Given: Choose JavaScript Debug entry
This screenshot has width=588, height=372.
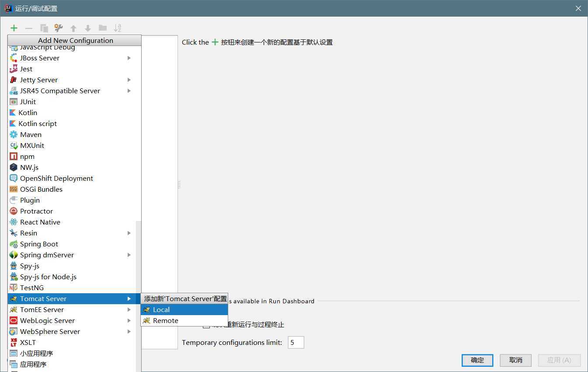Looking at the screenshot, I should point(72,48).
